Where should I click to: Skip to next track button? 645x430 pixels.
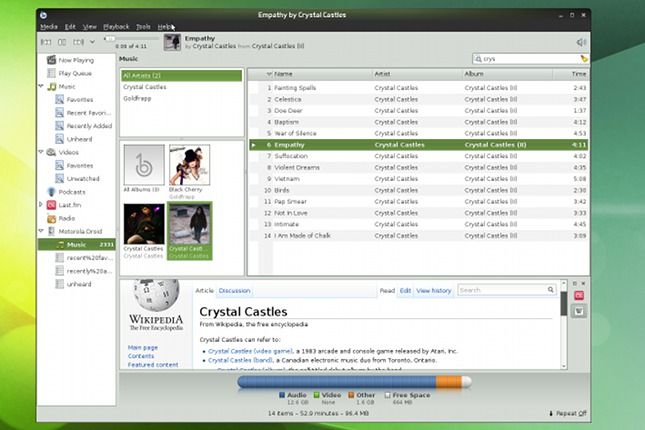[78, 42]
